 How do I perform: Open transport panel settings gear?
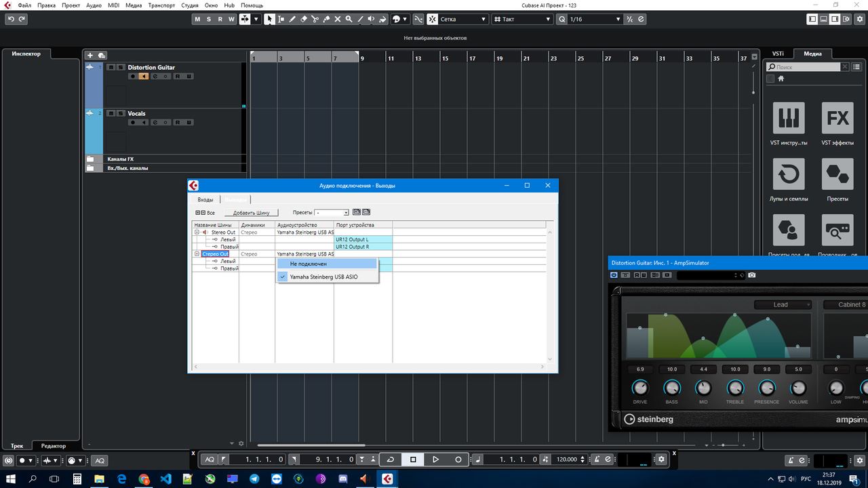point(662,460)
